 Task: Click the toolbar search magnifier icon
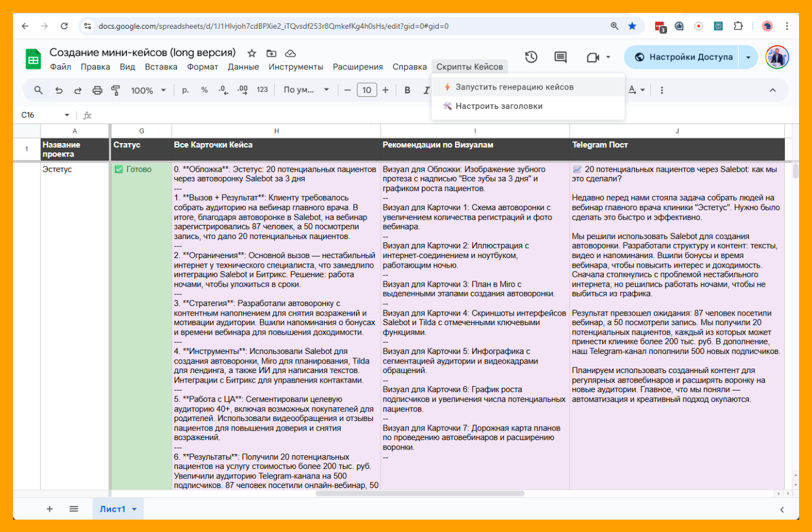(x=38, y=90)
